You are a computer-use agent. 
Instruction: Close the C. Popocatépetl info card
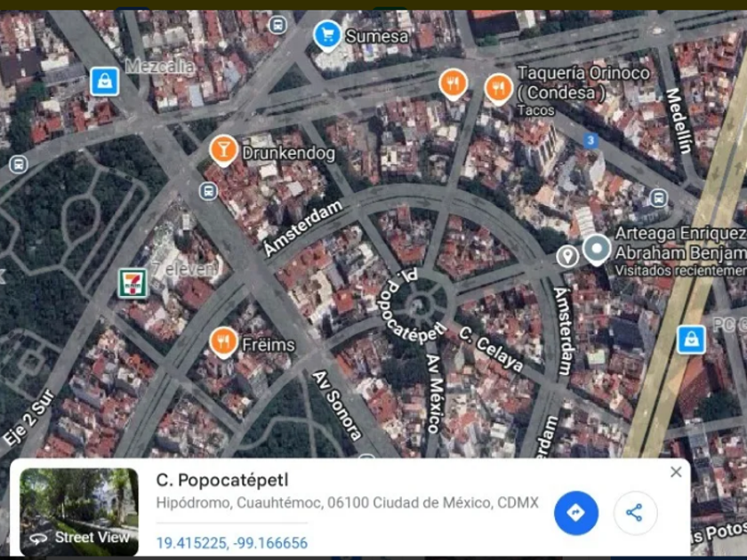click(x=676, y=472)
